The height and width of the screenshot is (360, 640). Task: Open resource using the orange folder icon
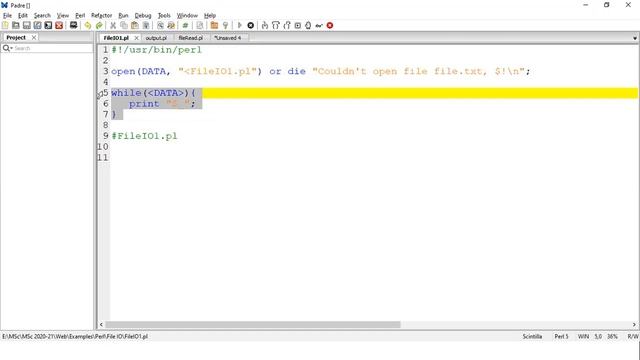click(214, 25)
